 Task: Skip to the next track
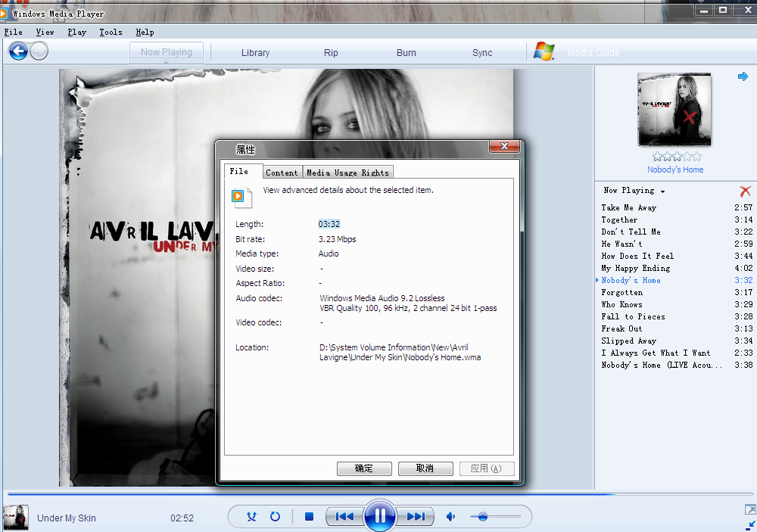pyautogui.click(x=416, y=517)
